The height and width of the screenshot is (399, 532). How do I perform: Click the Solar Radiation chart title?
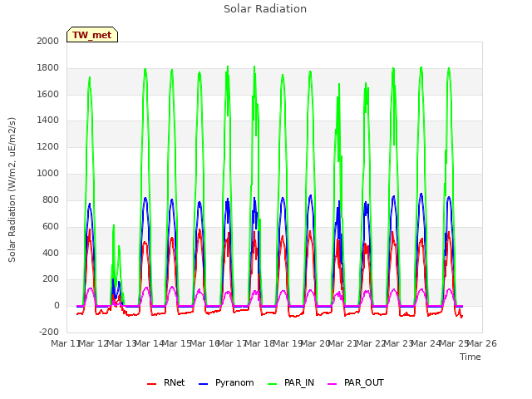(265, 9)
